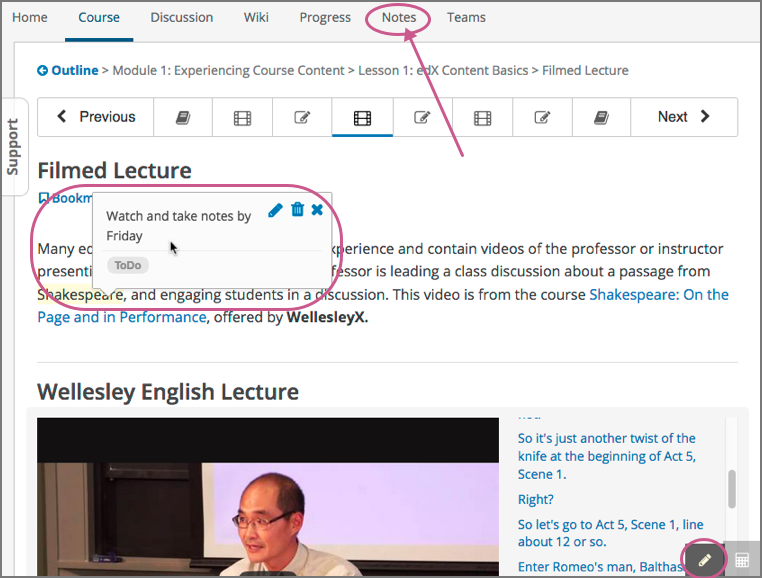Close the note popup with the X

[317, 210]
